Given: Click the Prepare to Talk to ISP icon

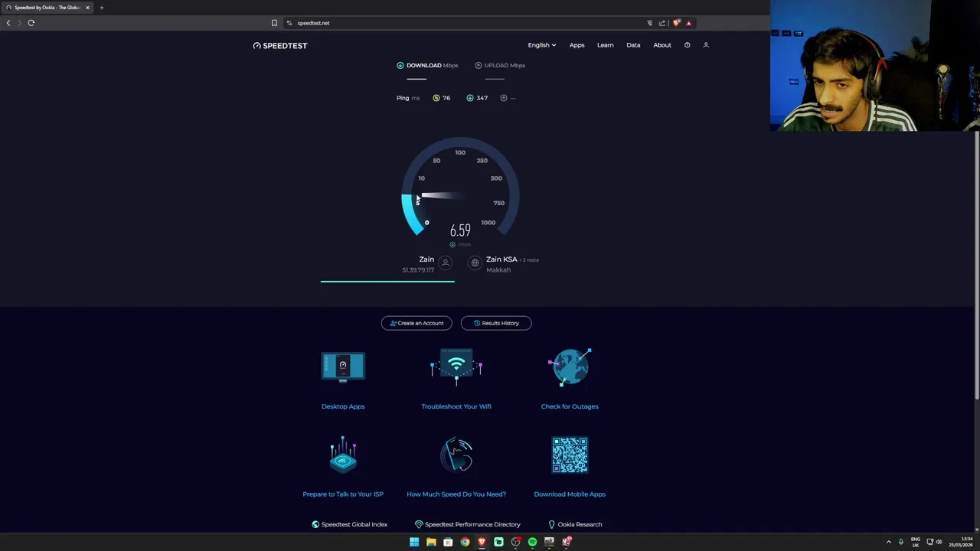Looking at the screenshot, I should (x=343, y=455).
